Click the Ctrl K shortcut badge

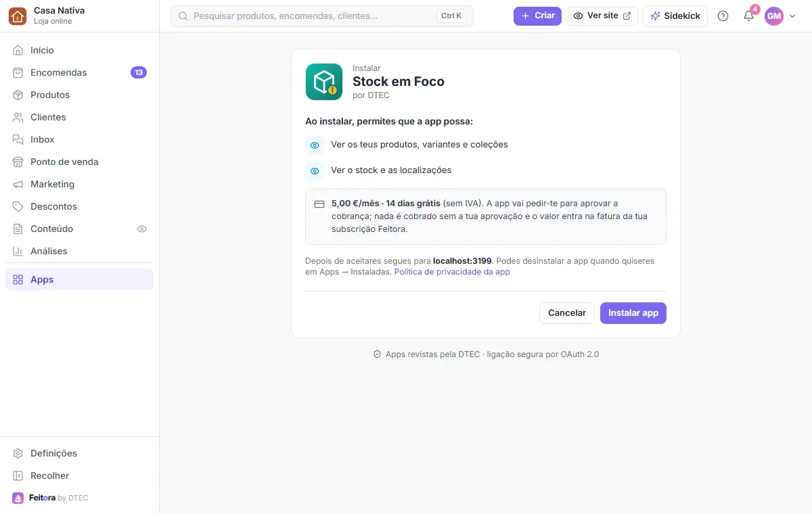coord(451,16)
